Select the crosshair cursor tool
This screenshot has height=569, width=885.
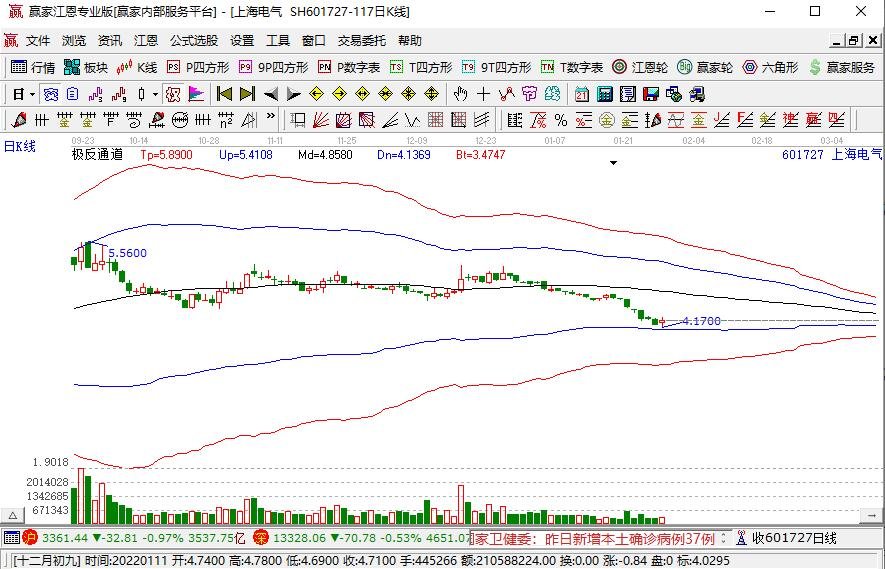tap(484, 94)
